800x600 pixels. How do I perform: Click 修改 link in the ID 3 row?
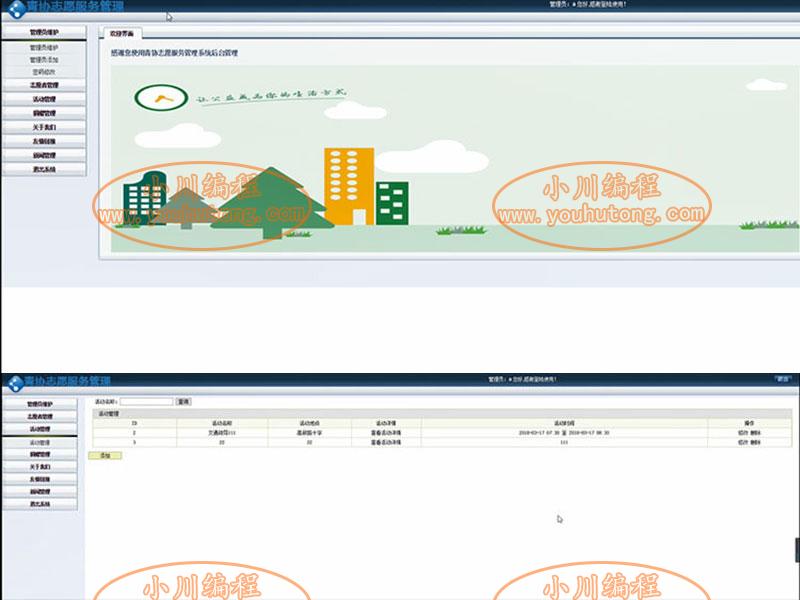(743, 442)
